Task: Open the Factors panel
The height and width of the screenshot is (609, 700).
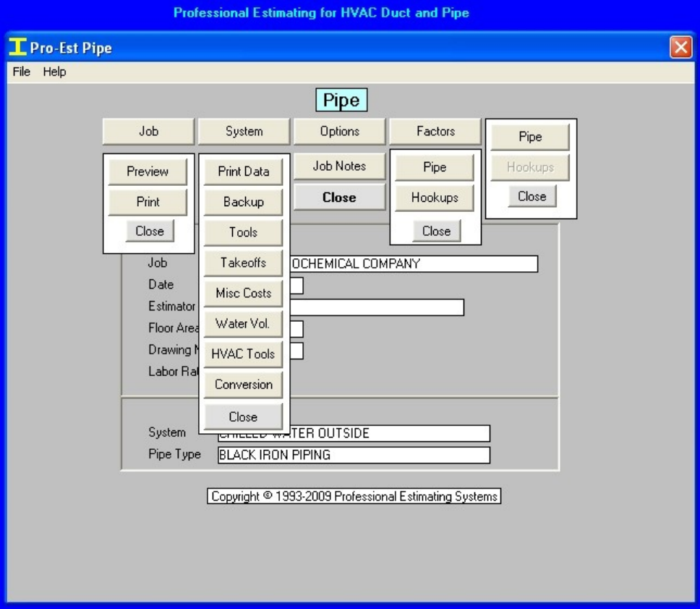Action: (435, 131)
